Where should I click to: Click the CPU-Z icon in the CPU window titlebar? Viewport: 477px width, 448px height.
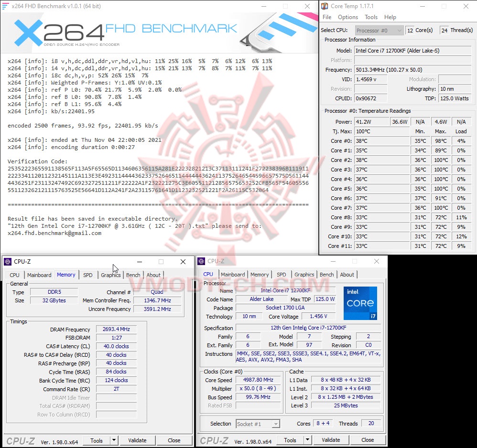point(201,261)
